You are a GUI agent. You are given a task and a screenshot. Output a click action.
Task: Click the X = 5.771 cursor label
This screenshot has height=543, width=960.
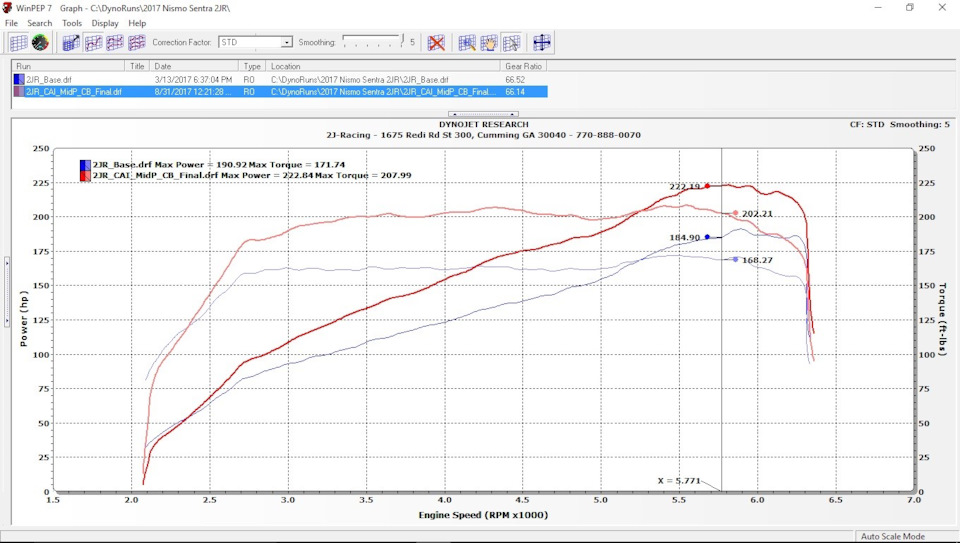(x=679, y=481)
